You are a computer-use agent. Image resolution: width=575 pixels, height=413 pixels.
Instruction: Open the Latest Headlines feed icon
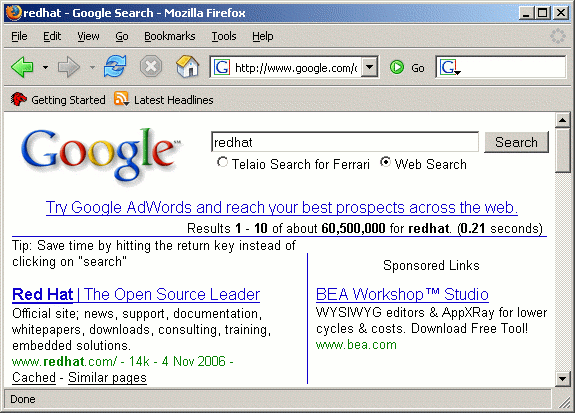(x=121, y=99)
